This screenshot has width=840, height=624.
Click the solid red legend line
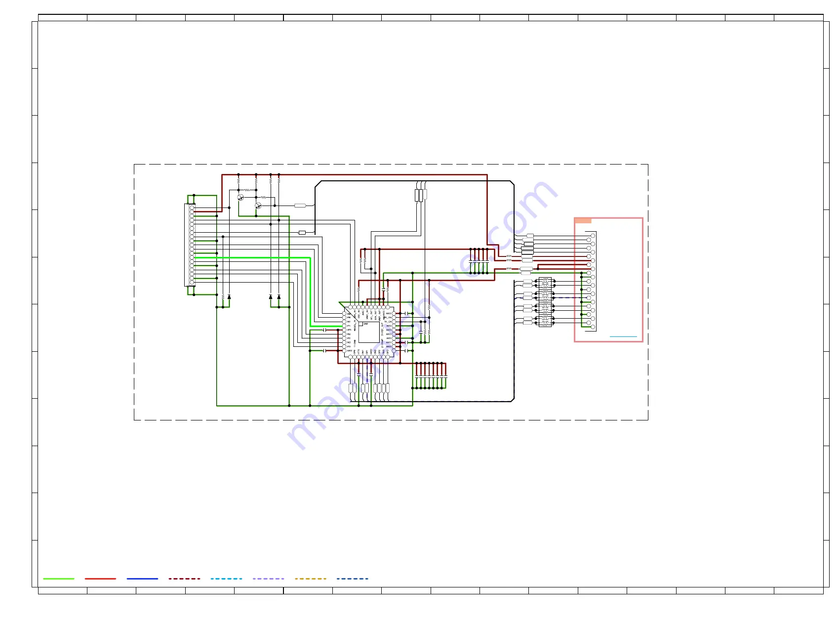click(x=100, y=579)
